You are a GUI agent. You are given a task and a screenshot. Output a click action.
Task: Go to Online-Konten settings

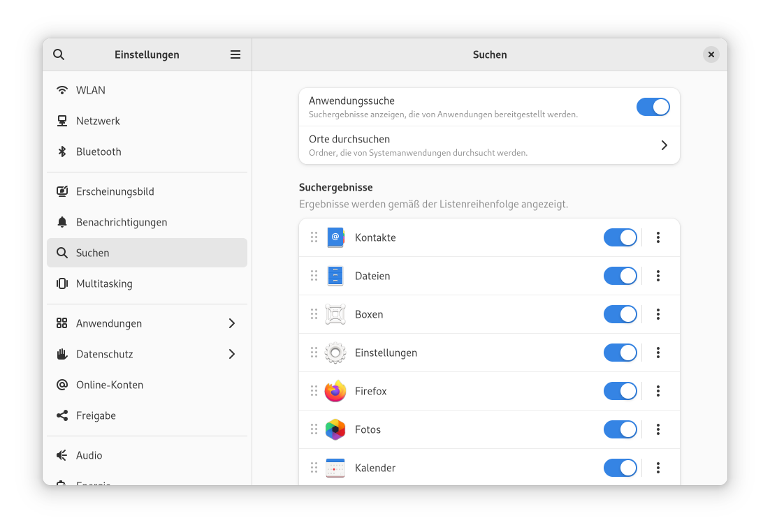[x=110, y=385]
